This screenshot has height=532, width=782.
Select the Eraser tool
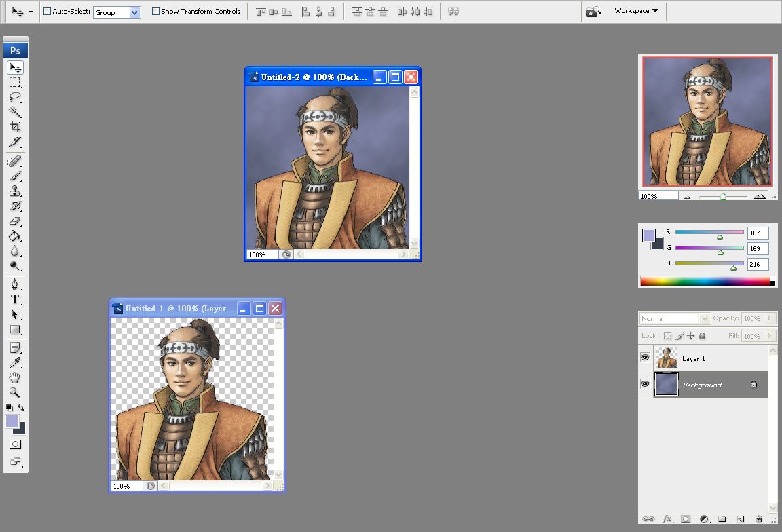15,221
